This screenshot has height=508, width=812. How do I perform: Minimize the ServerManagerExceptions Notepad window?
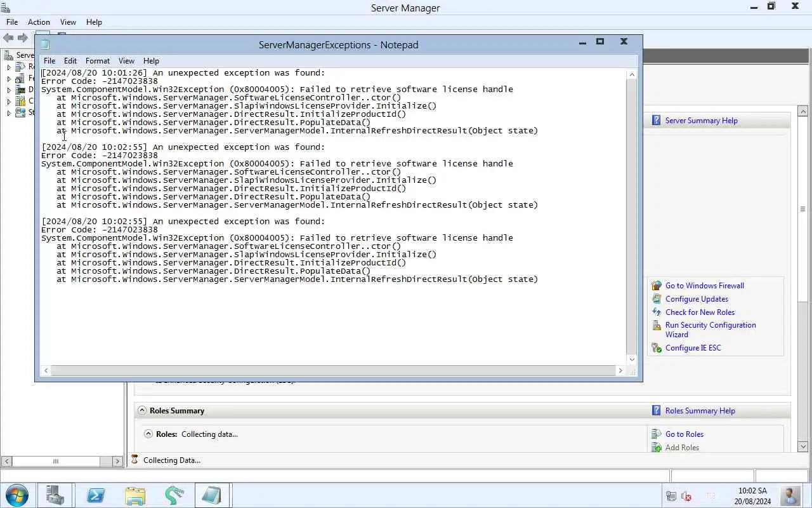coord(582,42)
